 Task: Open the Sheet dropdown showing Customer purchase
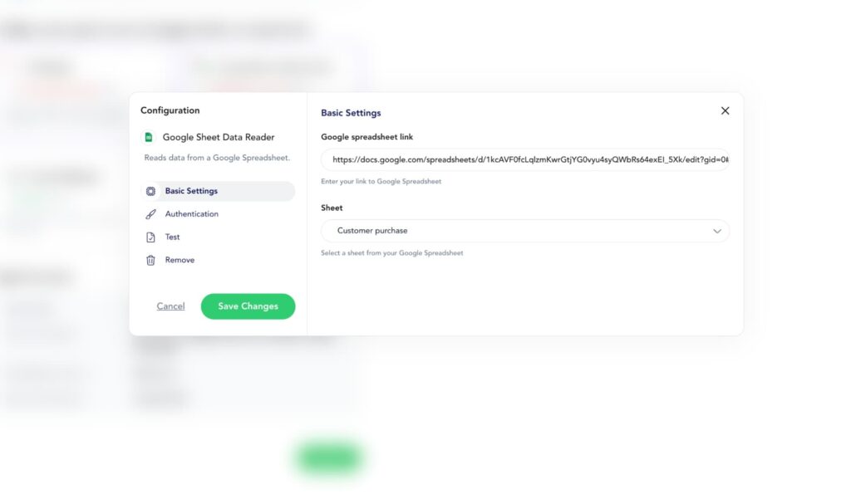tap(525, 230)
